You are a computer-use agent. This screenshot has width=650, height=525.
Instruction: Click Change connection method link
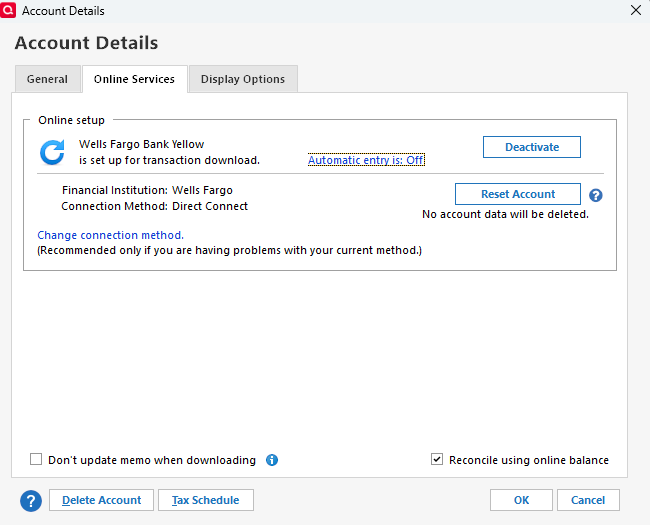tap(110, 235)
